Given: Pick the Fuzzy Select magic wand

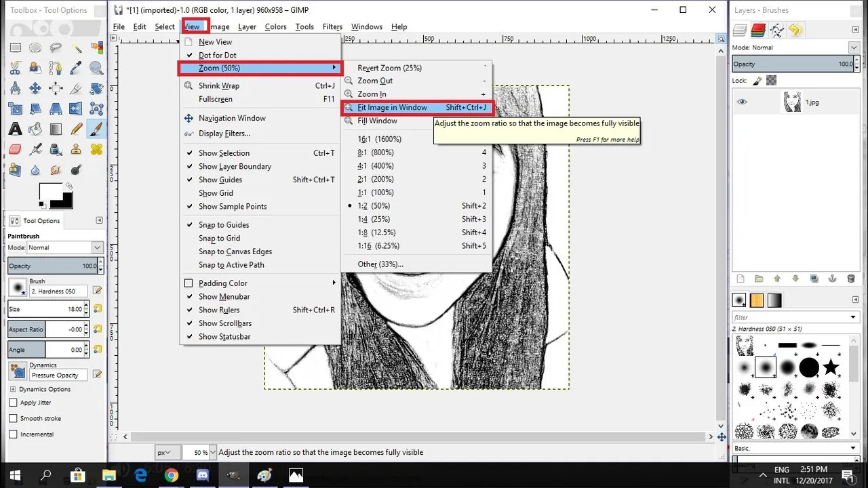Looking at the screenshot, I should click(x=76, y=48).
